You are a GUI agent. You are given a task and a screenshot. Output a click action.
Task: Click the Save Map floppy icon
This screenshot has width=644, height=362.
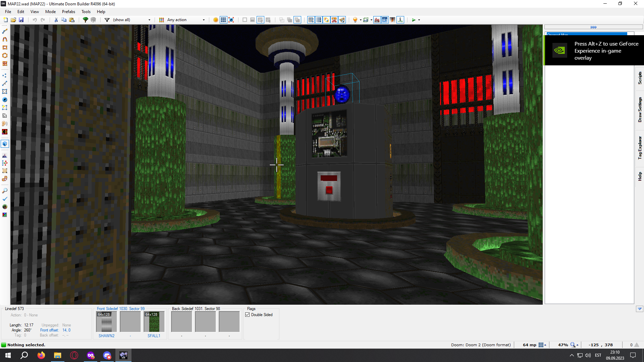[x=21, y=20]
